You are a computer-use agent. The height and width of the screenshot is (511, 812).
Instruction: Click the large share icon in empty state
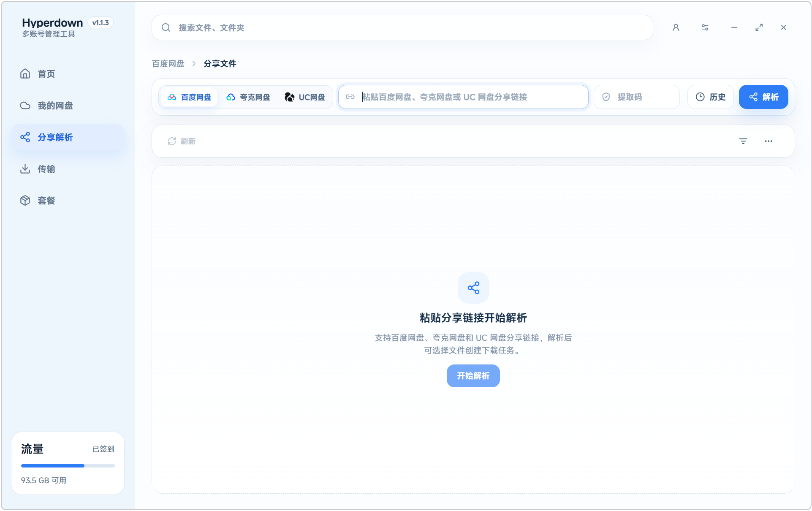pyautogui.click(x=473, y=288)
